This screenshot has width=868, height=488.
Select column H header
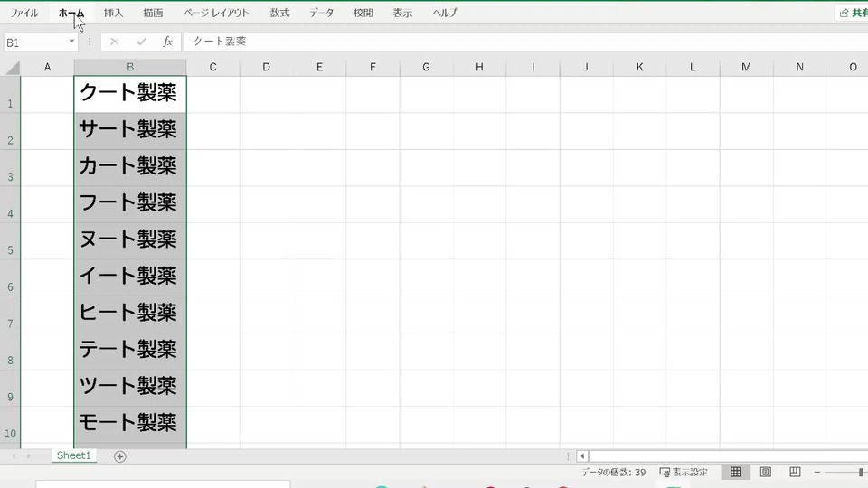[479, 67]
